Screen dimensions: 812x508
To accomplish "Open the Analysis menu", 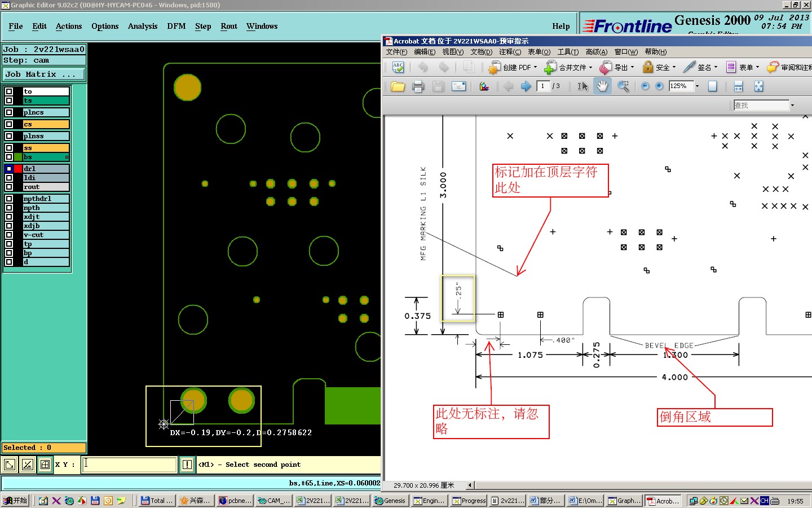I will tap(143, 27).
